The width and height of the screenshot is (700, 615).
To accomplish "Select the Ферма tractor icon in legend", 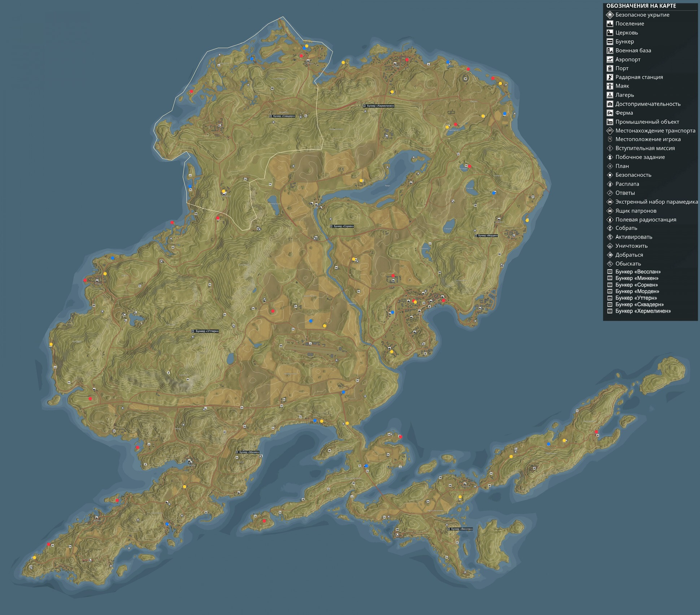I will click(610, 113).
